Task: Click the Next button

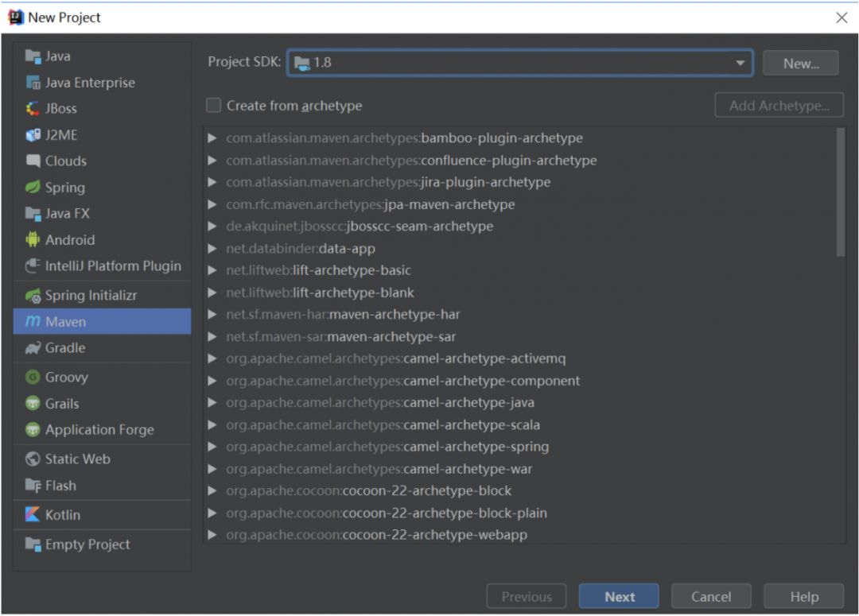Action: point(619,596)
